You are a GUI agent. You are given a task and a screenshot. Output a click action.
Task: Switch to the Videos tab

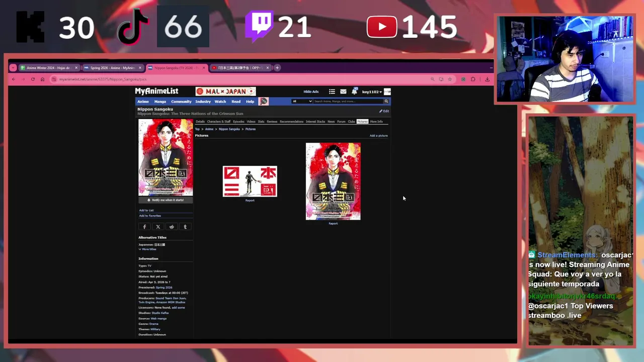click(251, 122)
